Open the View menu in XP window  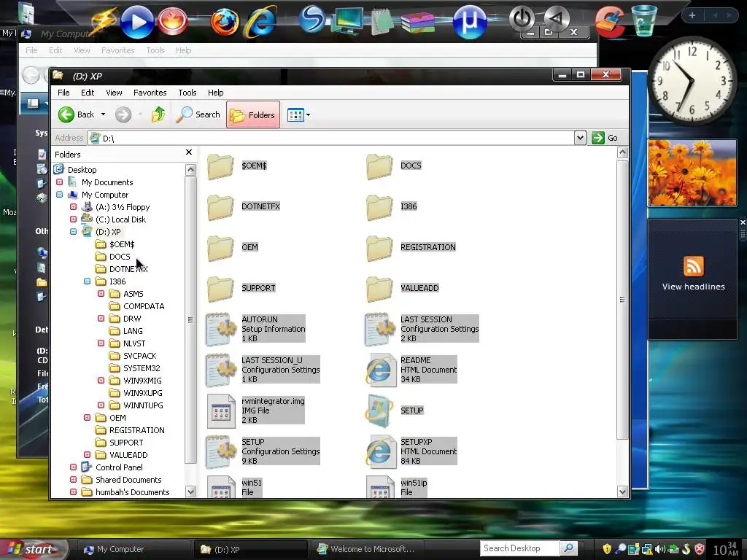tap(114, 93)
